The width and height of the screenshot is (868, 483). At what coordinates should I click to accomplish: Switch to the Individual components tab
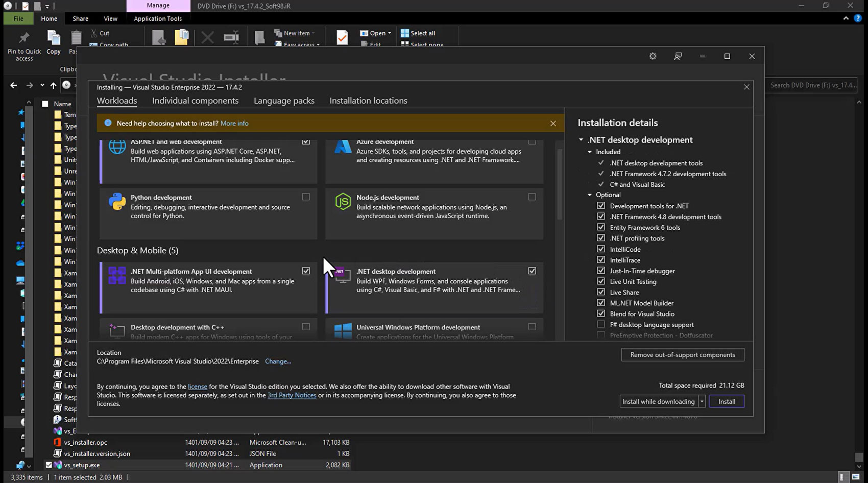pyautogui.click(x=195, y=101)
